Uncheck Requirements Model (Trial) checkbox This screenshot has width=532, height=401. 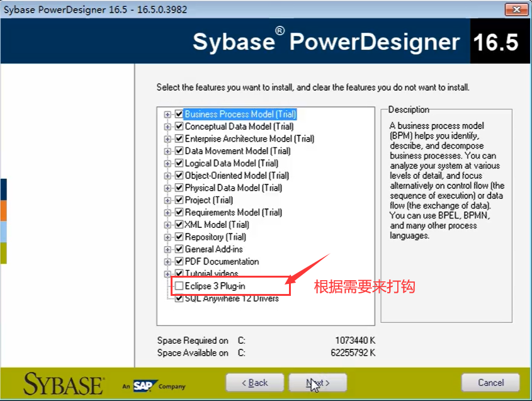coord(179,212)
